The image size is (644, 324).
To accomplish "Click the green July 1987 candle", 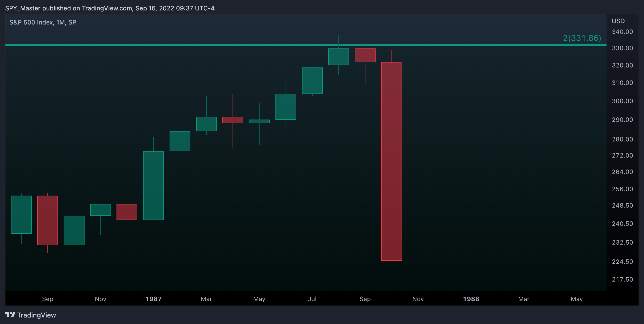I will click(x=312, y=81).
